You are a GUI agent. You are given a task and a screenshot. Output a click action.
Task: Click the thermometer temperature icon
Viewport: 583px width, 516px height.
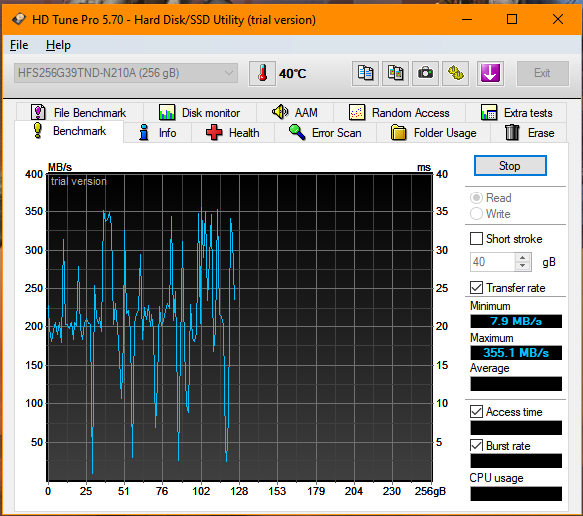click(x=262, y=73)
